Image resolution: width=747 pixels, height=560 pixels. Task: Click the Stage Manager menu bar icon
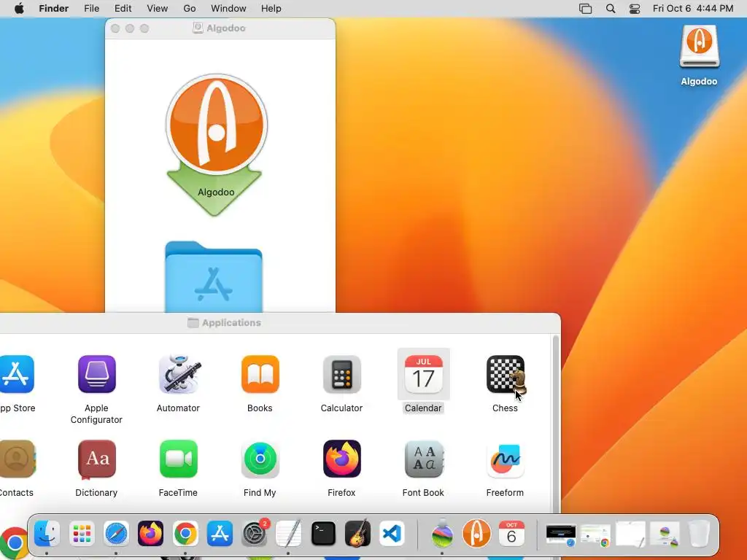pos(586,9)
